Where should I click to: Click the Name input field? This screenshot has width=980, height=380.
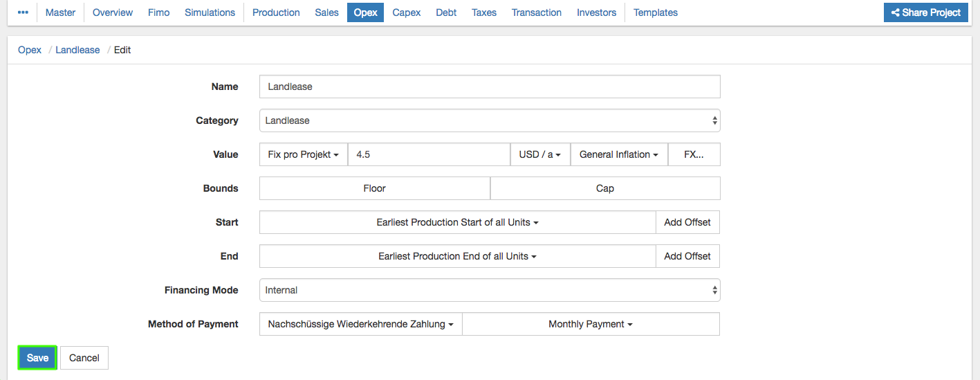pos(490,87)
